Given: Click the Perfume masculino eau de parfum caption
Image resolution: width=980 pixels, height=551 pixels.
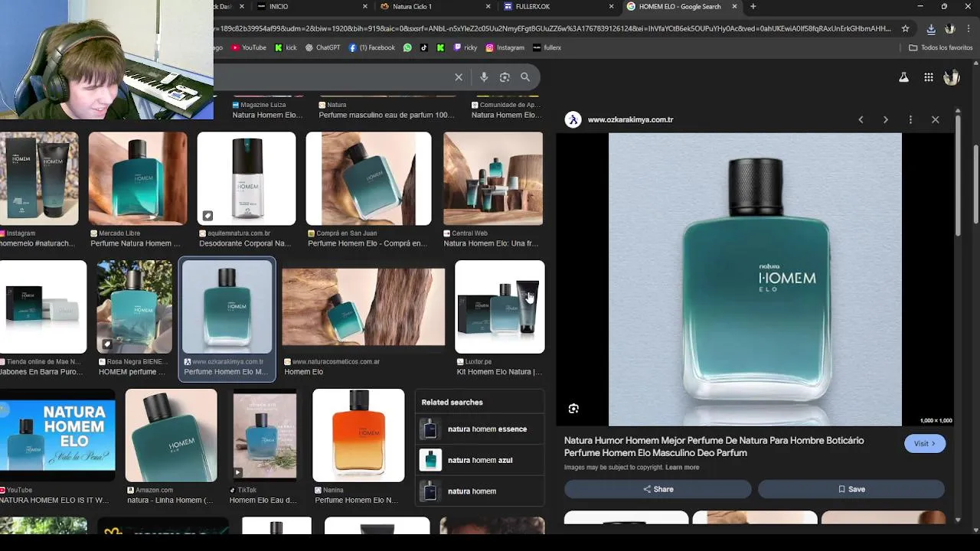Looking at the screenshot, I should pyautogui.click(x=387, y=115).
